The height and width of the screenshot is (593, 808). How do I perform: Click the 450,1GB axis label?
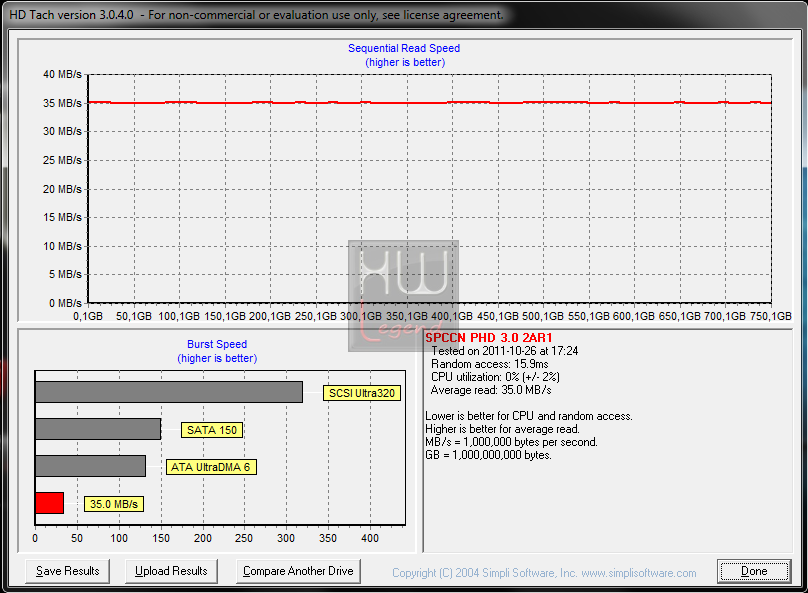[x=498, y=316]
